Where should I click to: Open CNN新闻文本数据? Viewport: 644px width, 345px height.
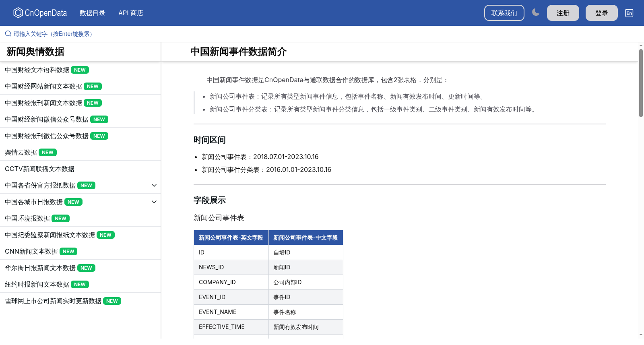[x=31, y=251]
